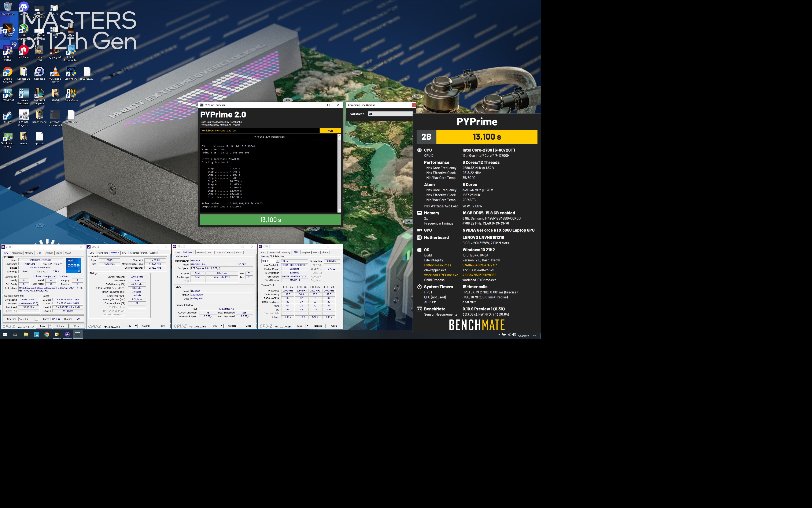Viewport: 812px width, 508px height.
Task: Click the workload-PYPrime.exe yellow entry
Action: (441, 275)
